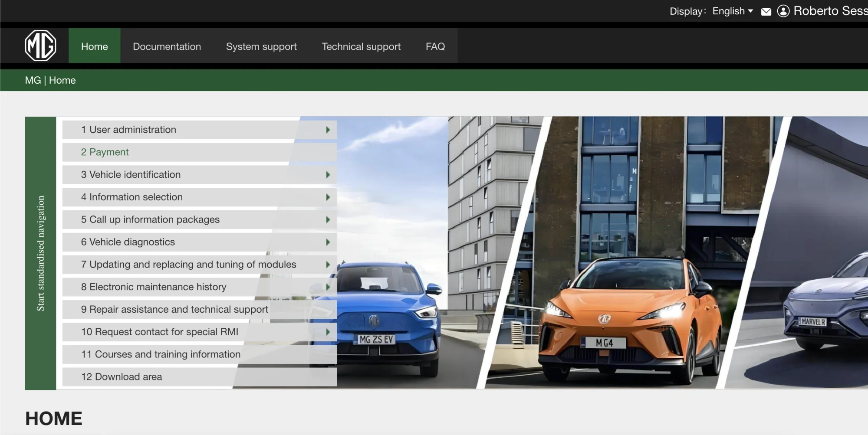Expand arrow for User administration
Screen dimensions: 868x435
(x=328, y=130)
